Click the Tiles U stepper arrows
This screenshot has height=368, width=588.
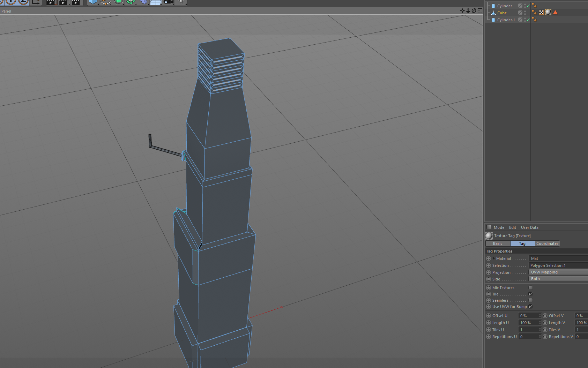pos(540,330)
